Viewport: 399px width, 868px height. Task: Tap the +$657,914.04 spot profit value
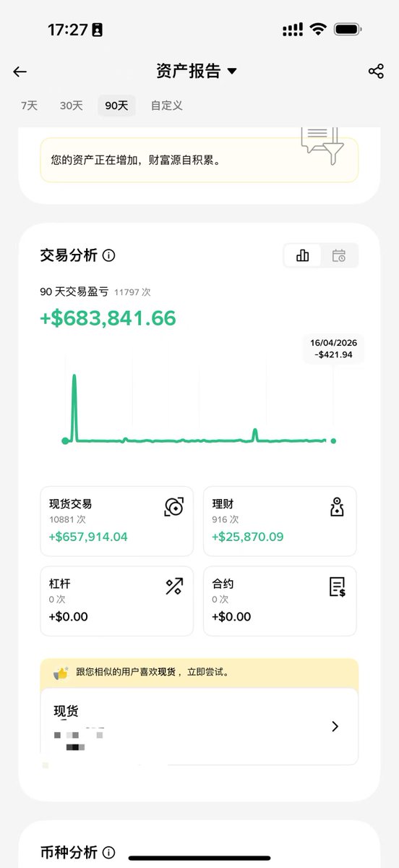point(88,537)
